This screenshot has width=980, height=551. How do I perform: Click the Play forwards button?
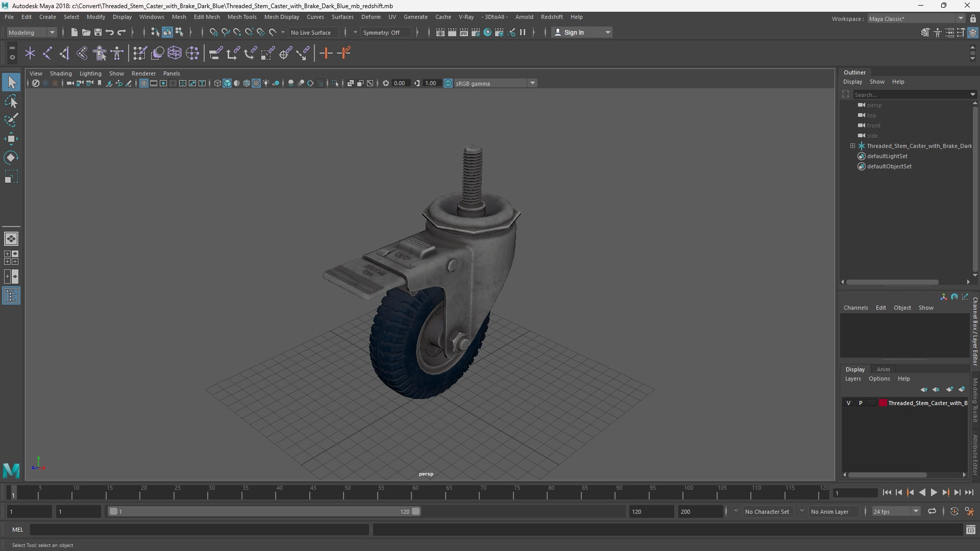point(934,492)
